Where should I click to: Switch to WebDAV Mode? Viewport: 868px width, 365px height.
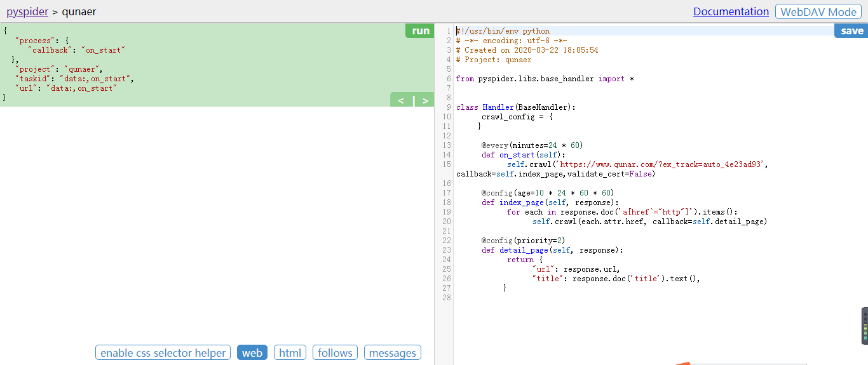pyautogui.click(x=818, y=11)
